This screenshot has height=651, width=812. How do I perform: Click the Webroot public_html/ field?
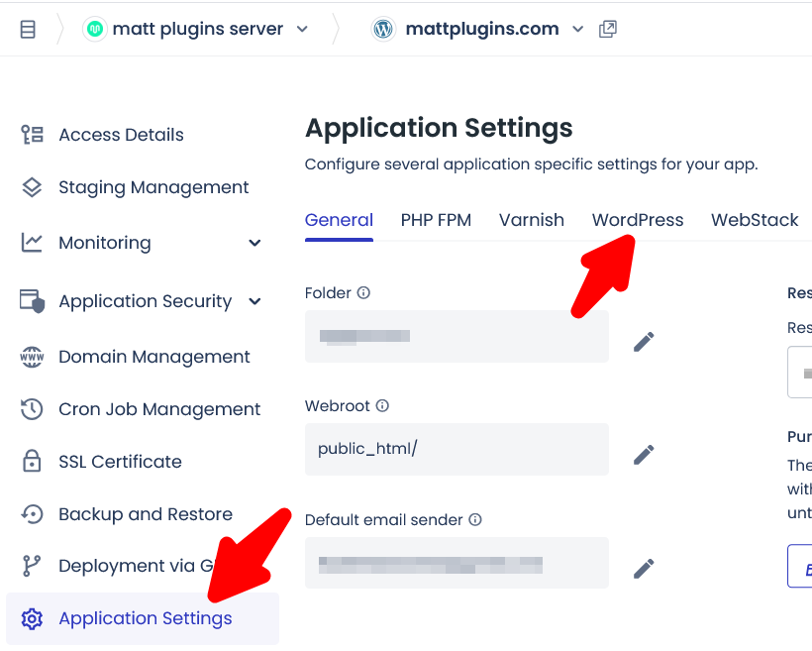(x=457, y=449)
